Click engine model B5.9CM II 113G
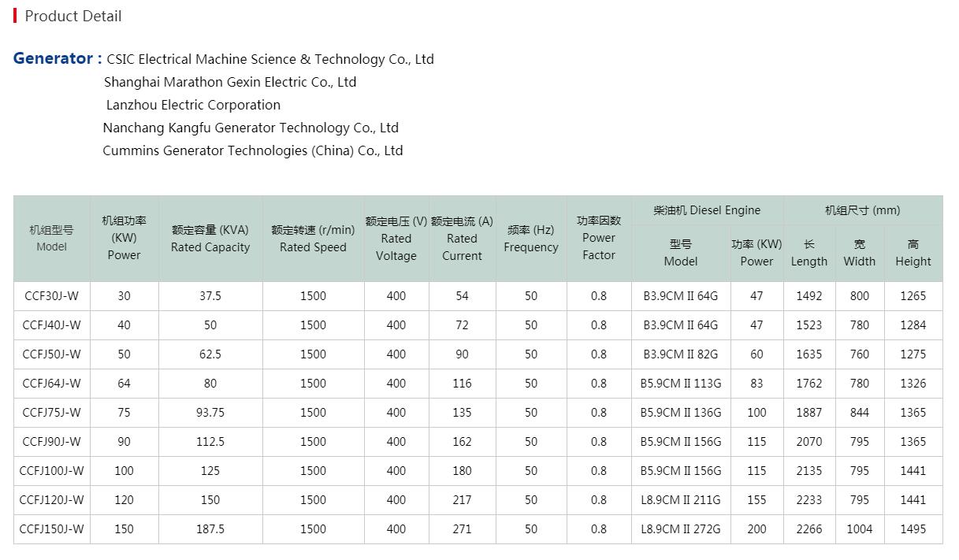The height and width of the screenshot is (560, 959). pos(680,384)
